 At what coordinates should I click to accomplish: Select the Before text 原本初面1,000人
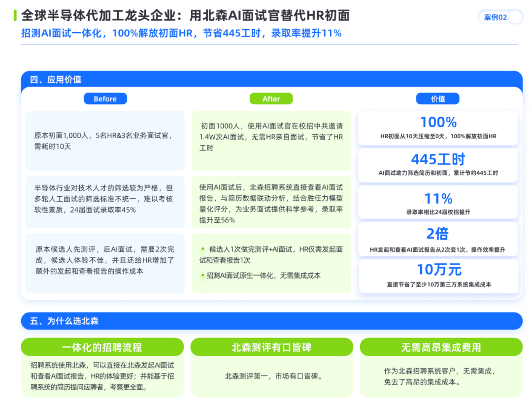click(x=104, y=141)
